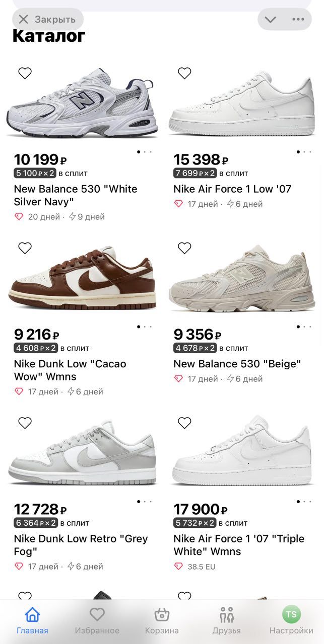
Task: Open the 5 100 ₽×2 split badge
Action: pos(35,174)
